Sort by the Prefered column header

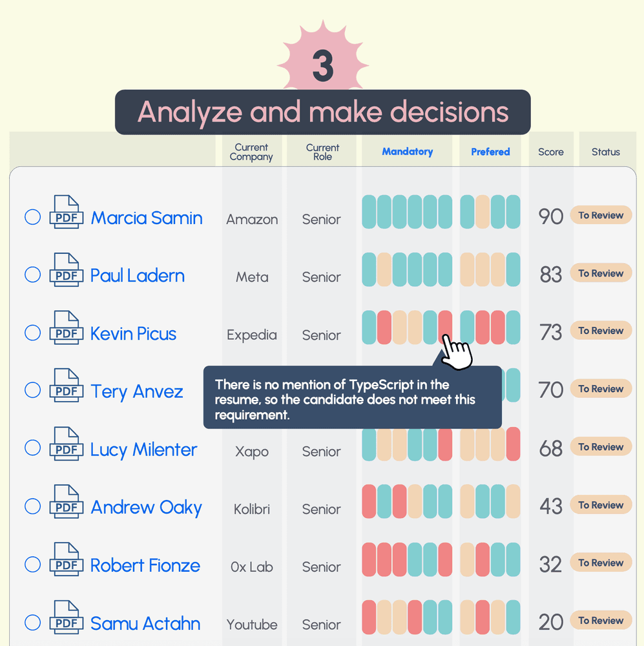490,152
